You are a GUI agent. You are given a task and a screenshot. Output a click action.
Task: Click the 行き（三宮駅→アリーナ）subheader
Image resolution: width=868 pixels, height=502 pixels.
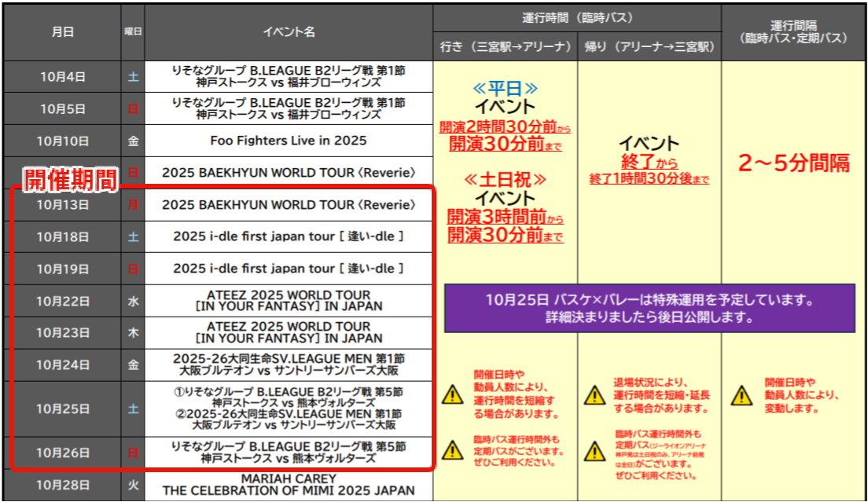point(505,47)
